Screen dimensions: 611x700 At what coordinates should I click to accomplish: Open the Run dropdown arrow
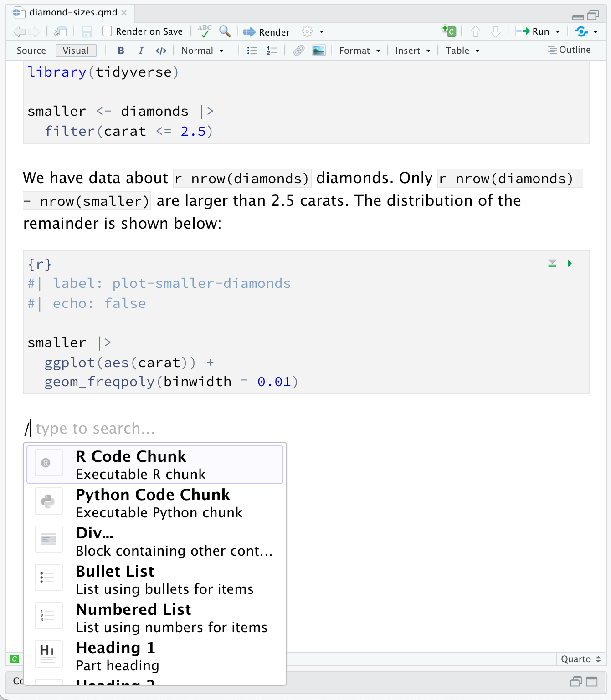point(558,32)
